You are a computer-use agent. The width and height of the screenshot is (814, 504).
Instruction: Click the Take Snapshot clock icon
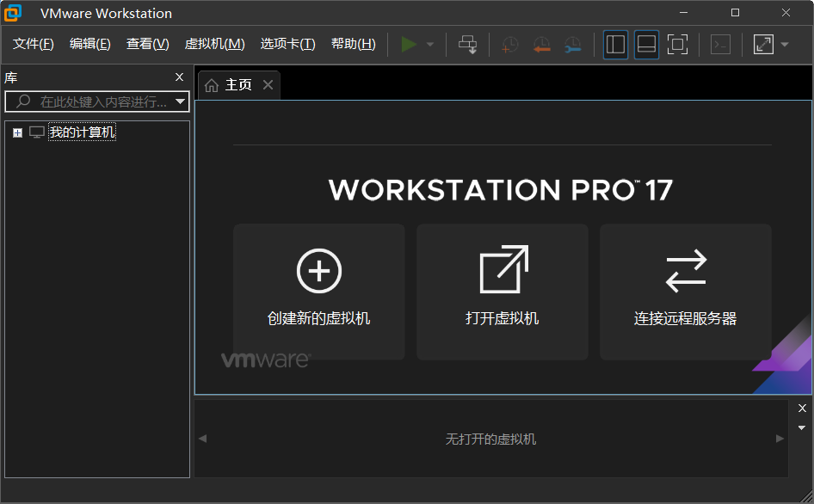point(509,45)
